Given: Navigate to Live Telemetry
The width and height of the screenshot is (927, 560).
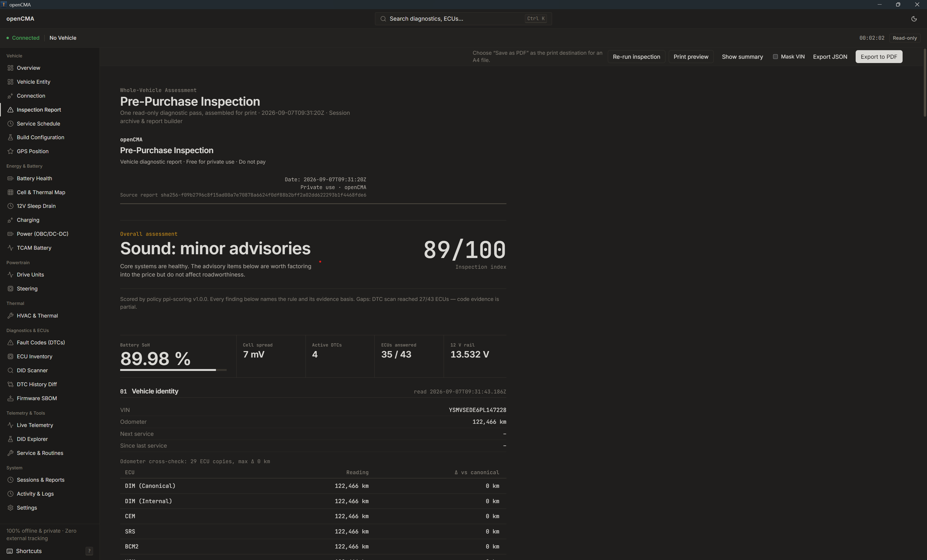Looking at the screenshot, I should pos(50,425).
